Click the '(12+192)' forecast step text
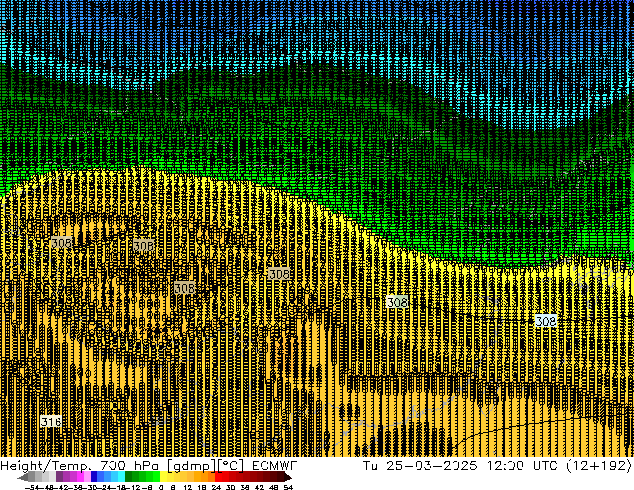This screenshot has height=490, width=634. click(599, 466)
